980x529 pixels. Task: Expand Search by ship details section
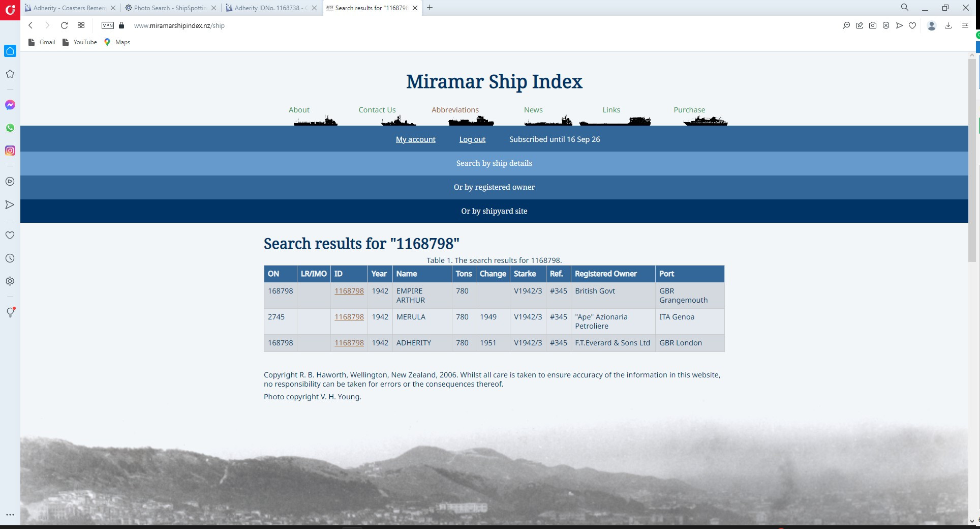coord(494,163)
